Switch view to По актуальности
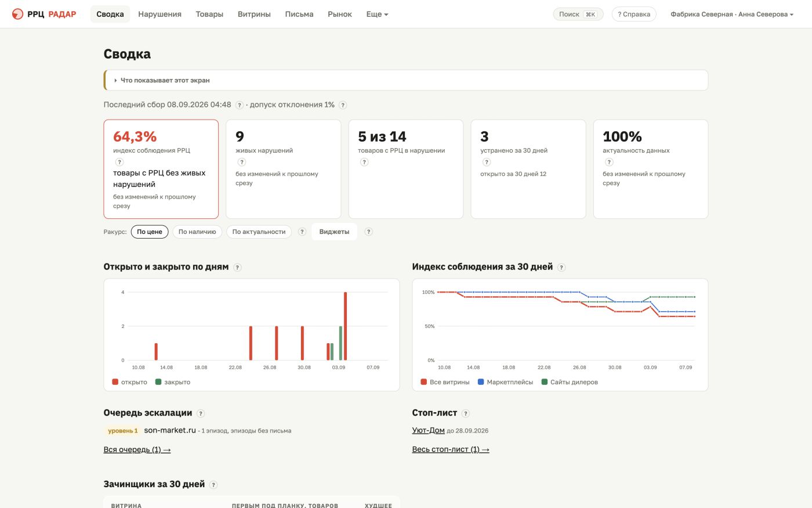The image size is (812, 508). (x=259, y=232)
